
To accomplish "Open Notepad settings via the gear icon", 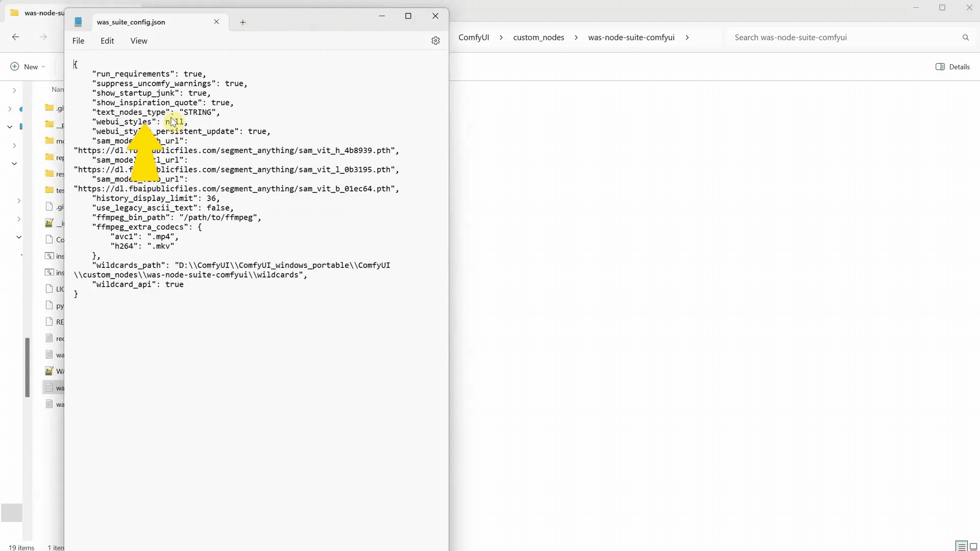I will pos(436,41).
